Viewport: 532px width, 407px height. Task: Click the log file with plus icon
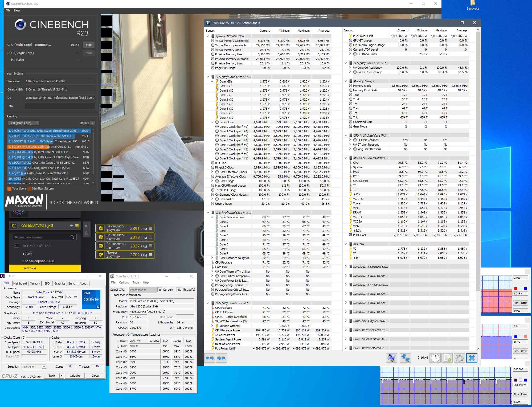[x=447, y=358]
